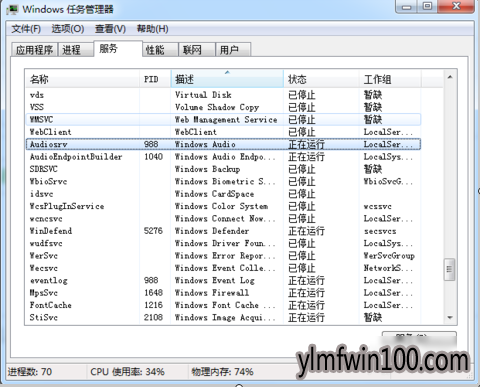Click the Windows Audio description cell
480x387 pixels.
click(205, 144)
